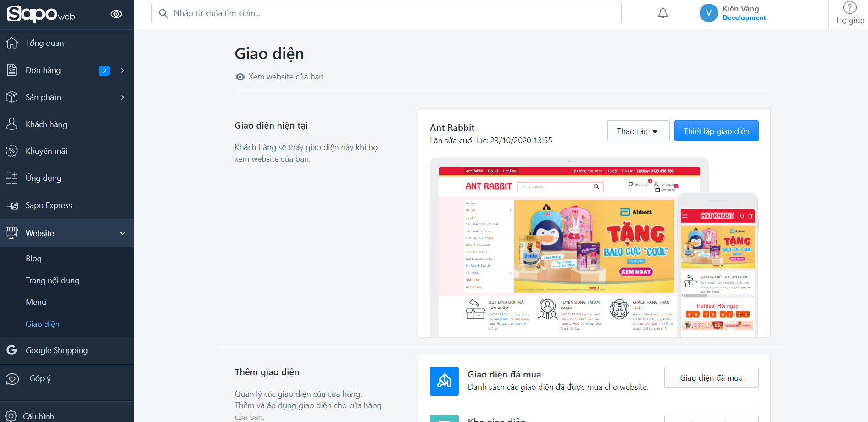Select Trang nội dung in sidebar
Image resolution: width=868 pixels, height=422 pixels.
(x=52, y=281)
